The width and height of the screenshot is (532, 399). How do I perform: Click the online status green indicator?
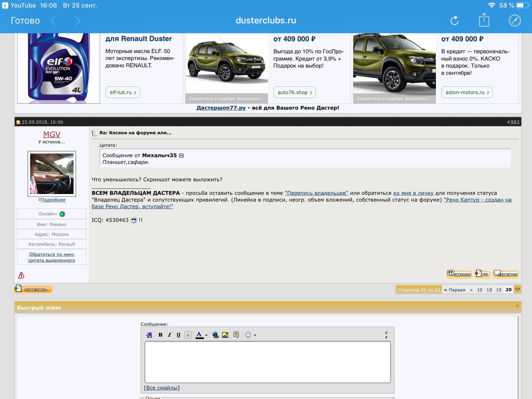(x=62, y=214)
